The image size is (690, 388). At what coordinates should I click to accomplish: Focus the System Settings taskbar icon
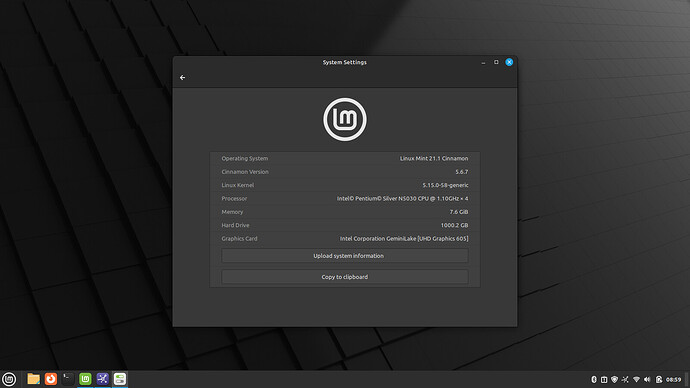point(120,379)
